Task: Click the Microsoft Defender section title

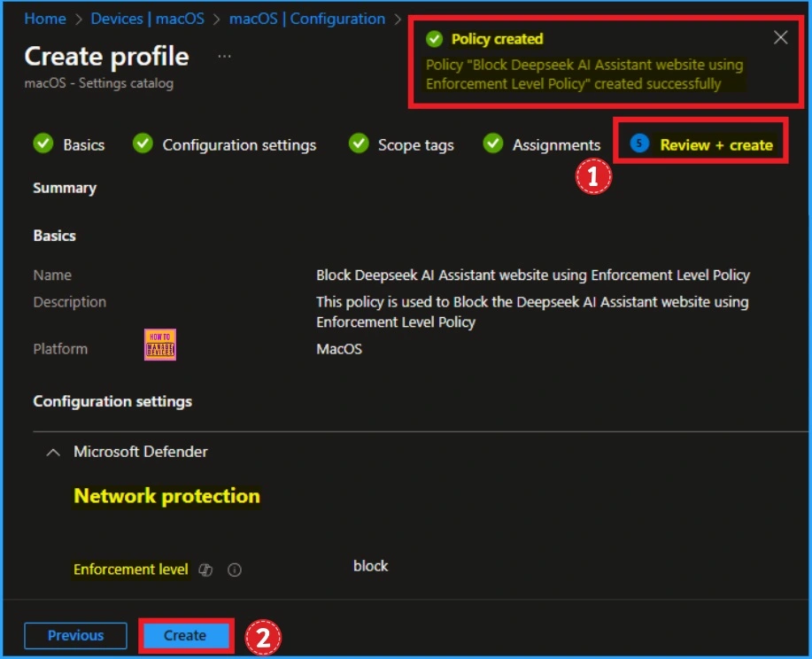Action: click(x=140, y=452)
